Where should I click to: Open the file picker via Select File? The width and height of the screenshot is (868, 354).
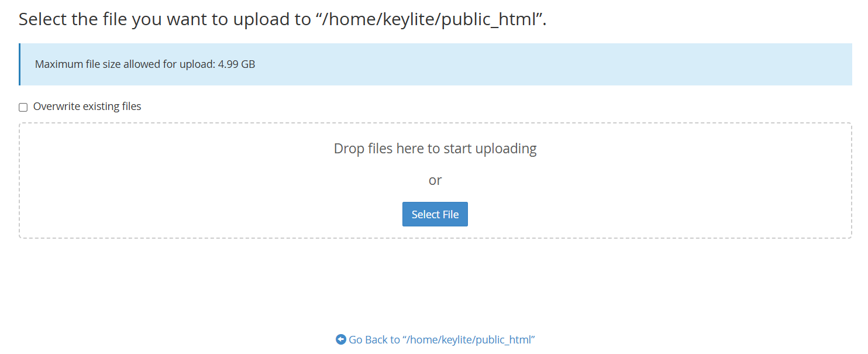(x=435, y=214)
